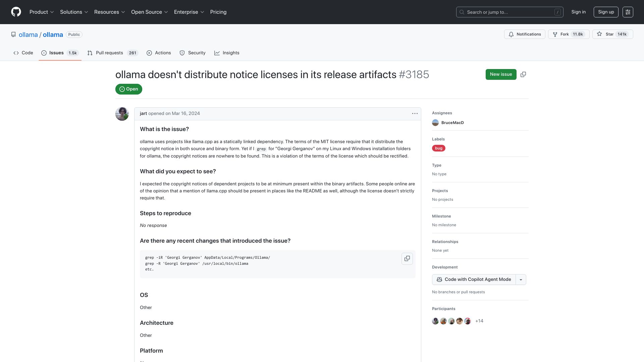Click the Sign in link
Viewport: 644px width, 362px height.
(579, 12)
